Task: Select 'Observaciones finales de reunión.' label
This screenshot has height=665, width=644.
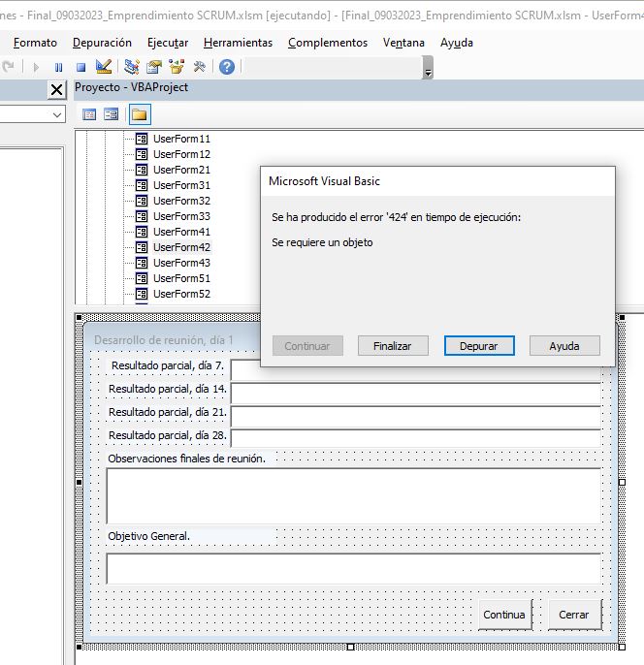Action: (186, 459)
